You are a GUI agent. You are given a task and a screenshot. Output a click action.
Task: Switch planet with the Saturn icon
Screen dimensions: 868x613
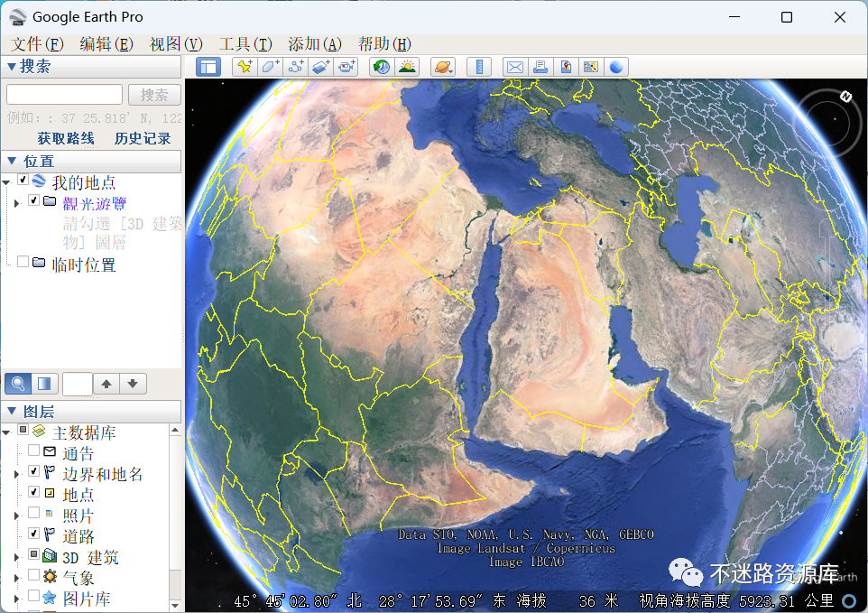point(443,67)
